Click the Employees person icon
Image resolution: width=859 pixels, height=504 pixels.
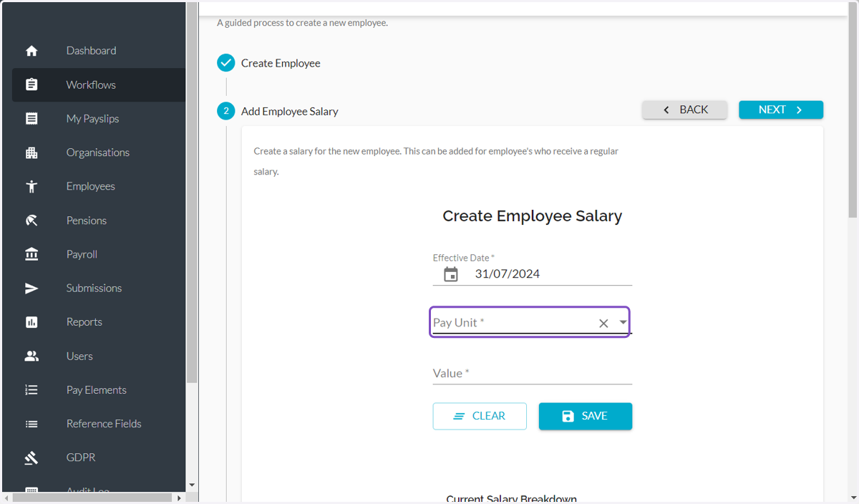pos(31,186)
